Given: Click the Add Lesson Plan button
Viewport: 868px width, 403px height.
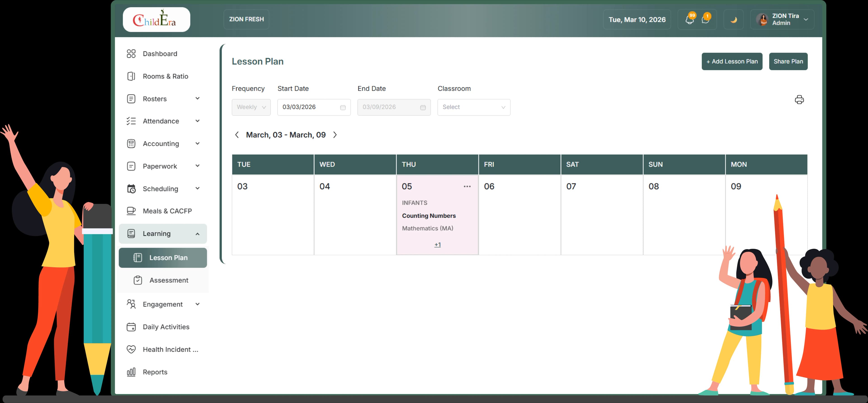Looking at the screenshot, I should [x=731, y=61].
